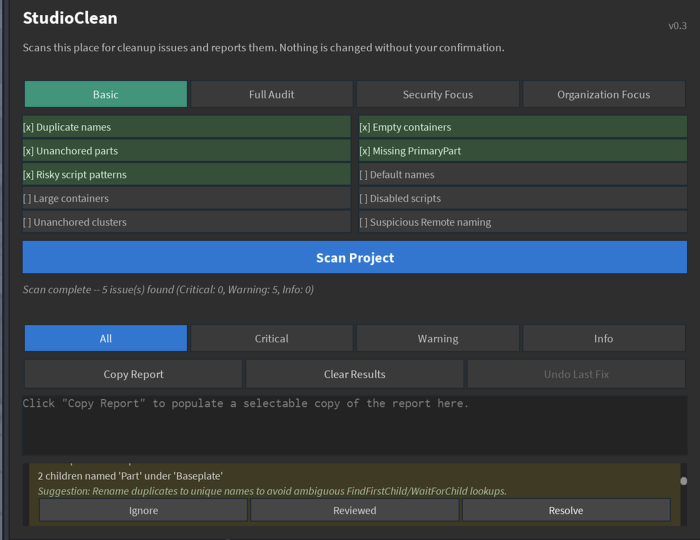Resolve the duplicate 'Part' issue

tap(566, 510)
